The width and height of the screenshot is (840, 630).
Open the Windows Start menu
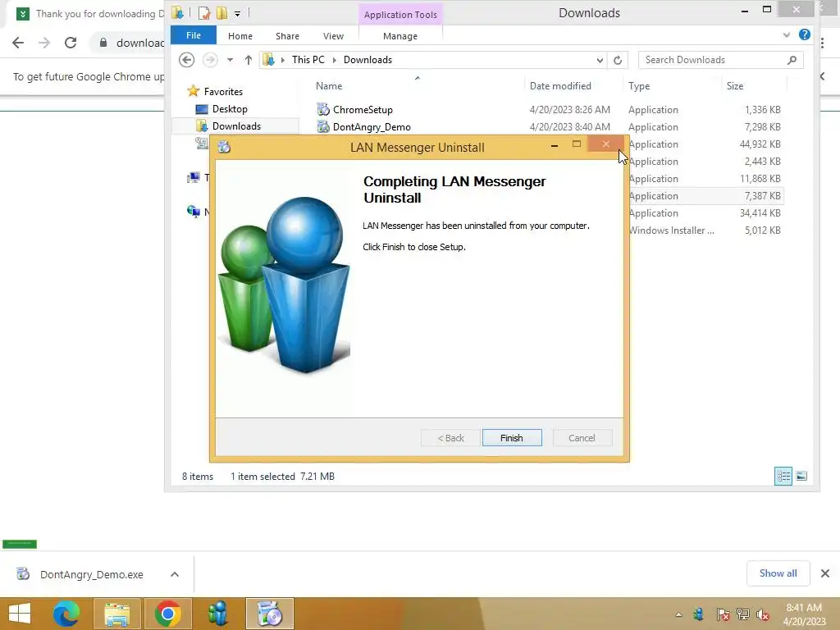click(x=20, y=614)
